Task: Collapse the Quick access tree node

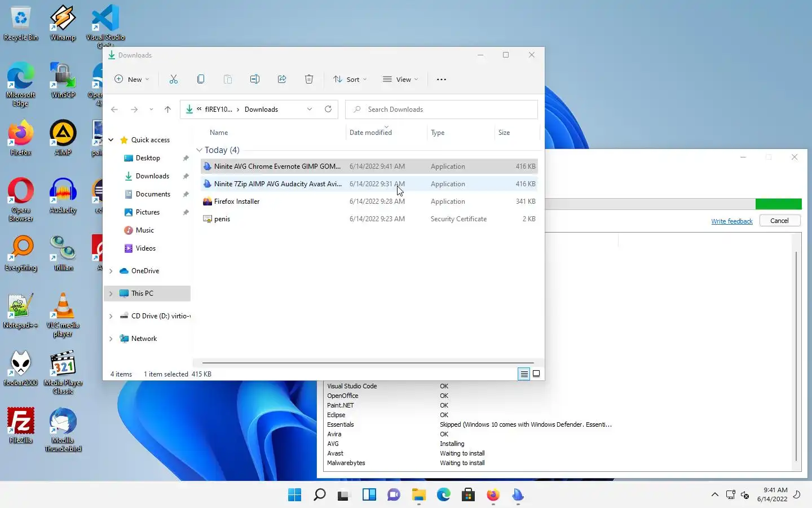Action: [111, 140]
